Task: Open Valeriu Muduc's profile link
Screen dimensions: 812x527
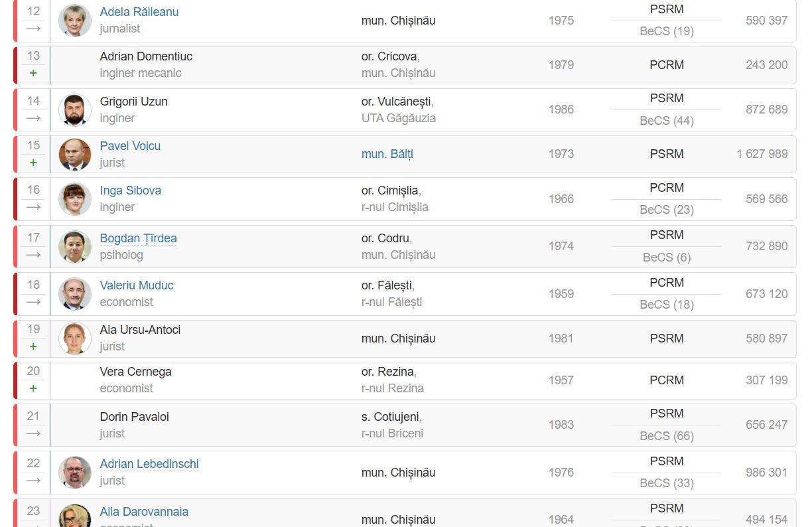Action: (137, 285)
